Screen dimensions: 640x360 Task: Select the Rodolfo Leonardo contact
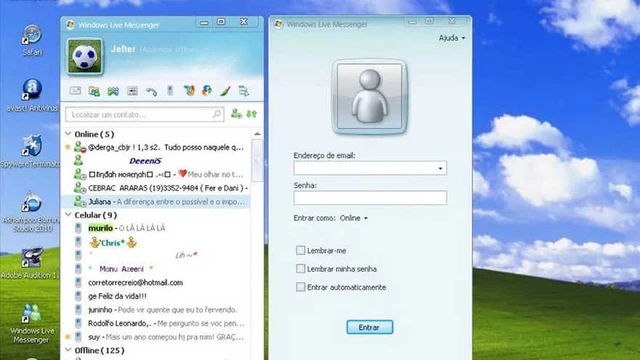[157, 323]
